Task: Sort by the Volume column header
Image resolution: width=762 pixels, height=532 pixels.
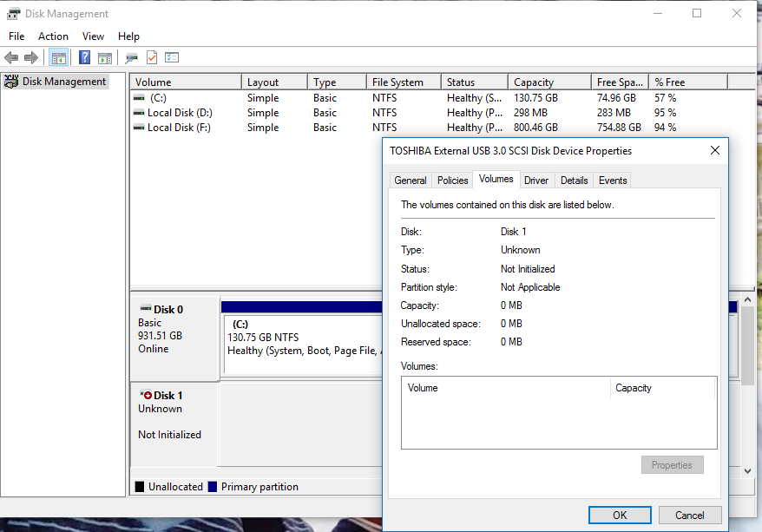Action: coord(186,82)
